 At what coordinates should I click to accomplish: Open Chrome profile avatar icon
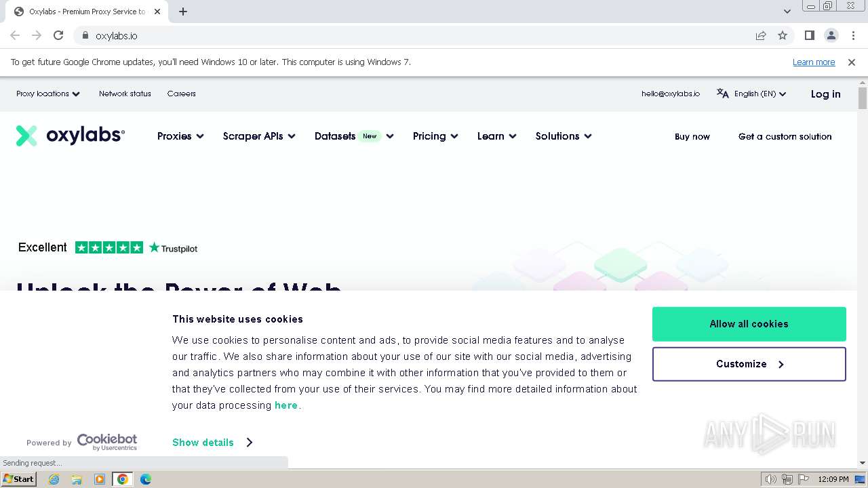click(x=831, y=35)
